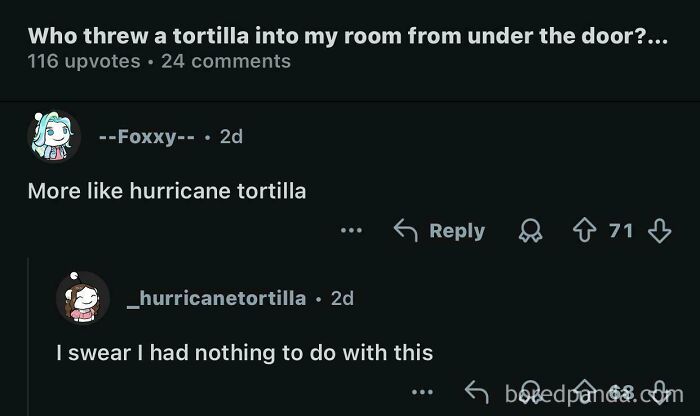Click the 2d timestamp beside --Foxxy--
This screenshot has width=700, height=416.
pyautogui.click(x=230, y=137)
